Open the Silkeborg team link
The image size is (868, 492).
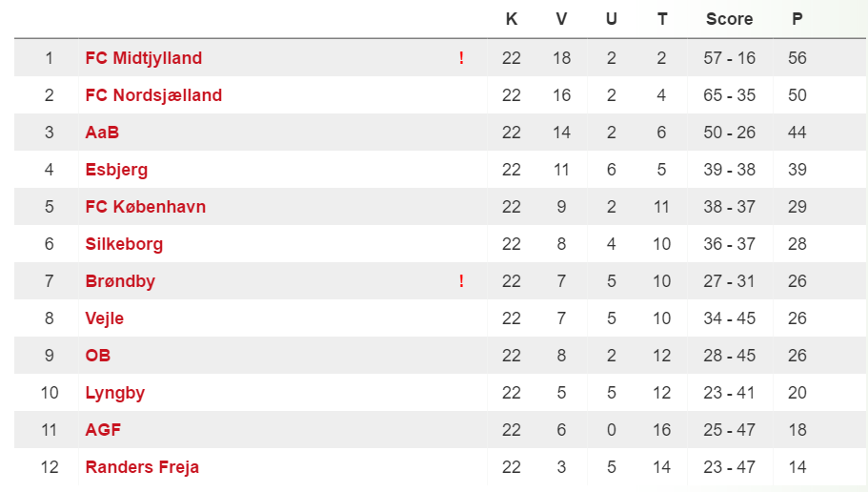pyautogui.click(x=124, y=244)
